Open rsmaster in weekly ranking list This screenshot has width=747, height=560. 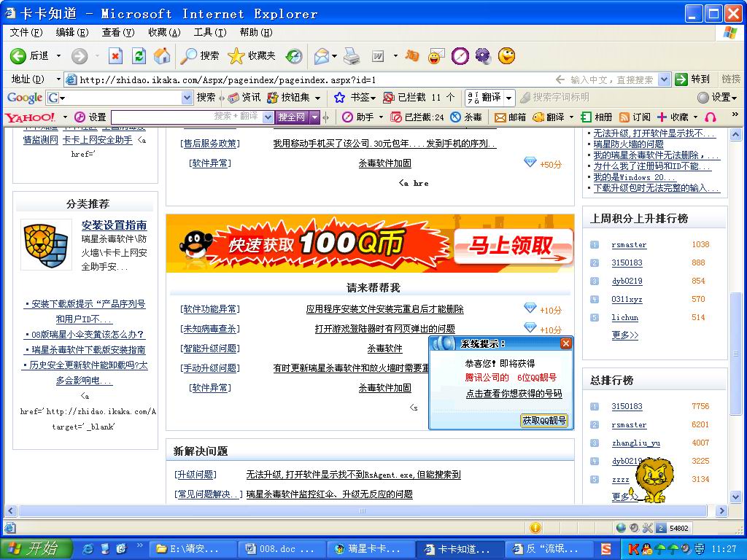[629, 245]
